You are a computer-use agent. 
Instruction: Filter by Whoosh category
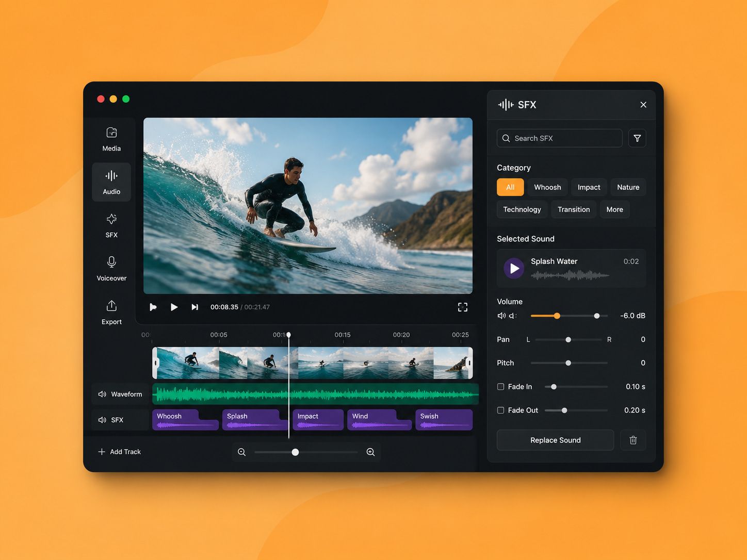point(547,187)
